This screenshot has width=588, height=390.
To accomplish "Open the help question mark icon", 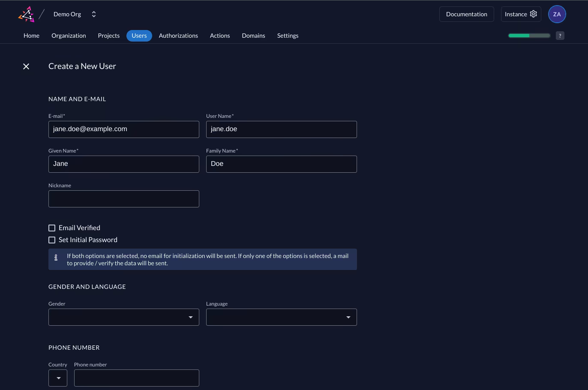I will coord(560,36).
